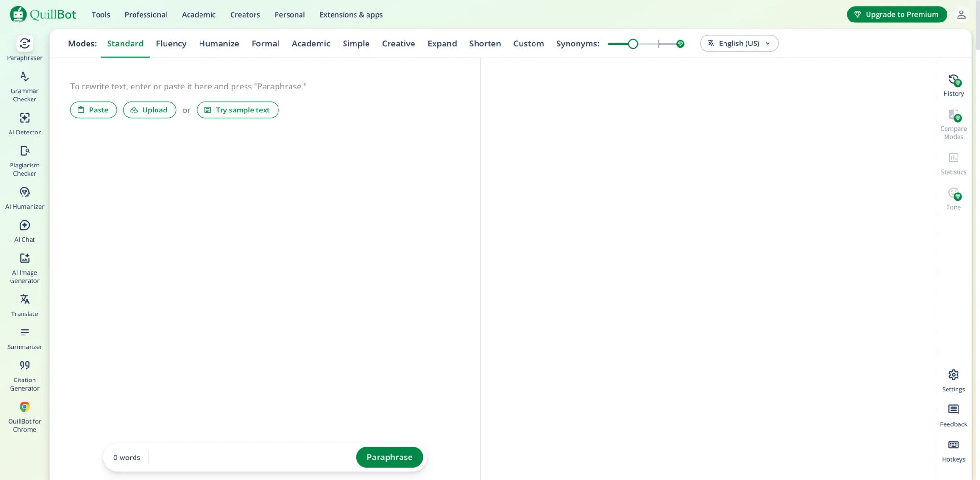Show the Hotkeys list
The width and height of the screenshot is (980, 480).
(953, 451)
